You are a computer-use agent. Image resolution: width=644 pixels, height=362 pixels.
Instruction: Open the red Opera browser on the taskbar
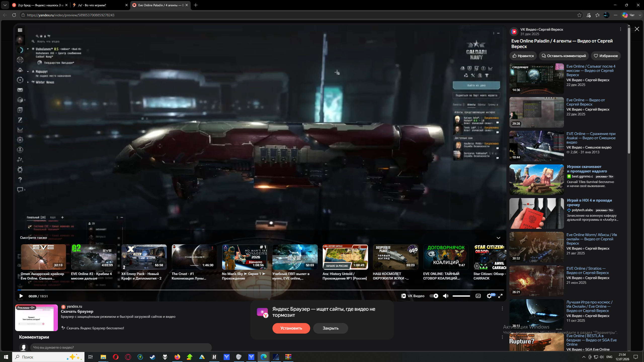click(x=115, y=357)
